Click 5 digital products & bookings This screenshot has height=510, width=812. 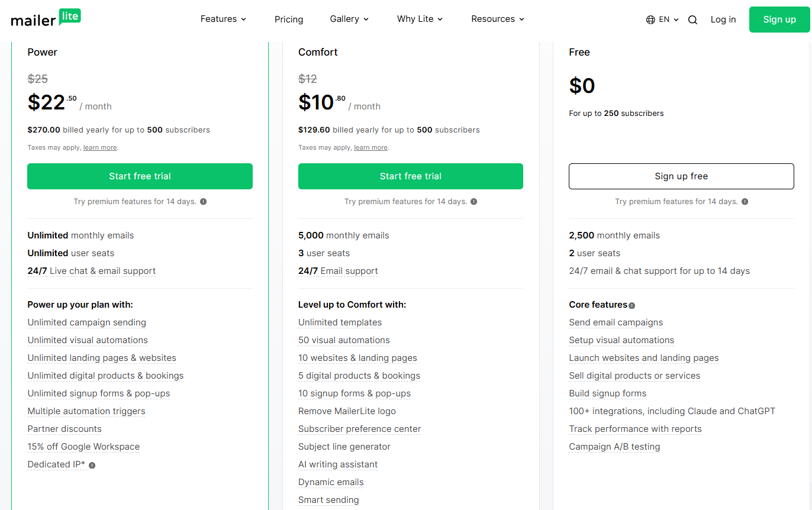[x=359, y=376]
